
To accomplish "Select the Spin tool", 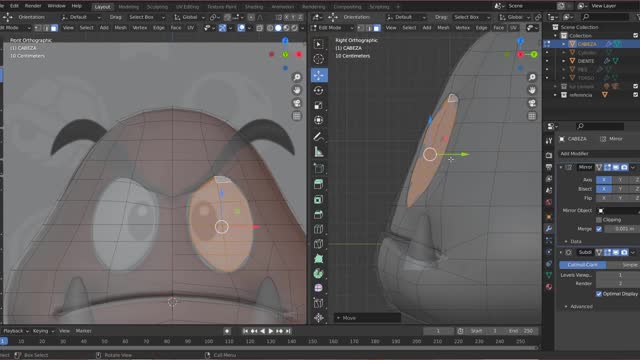I will pyautogui.click(x=319, y=273).
